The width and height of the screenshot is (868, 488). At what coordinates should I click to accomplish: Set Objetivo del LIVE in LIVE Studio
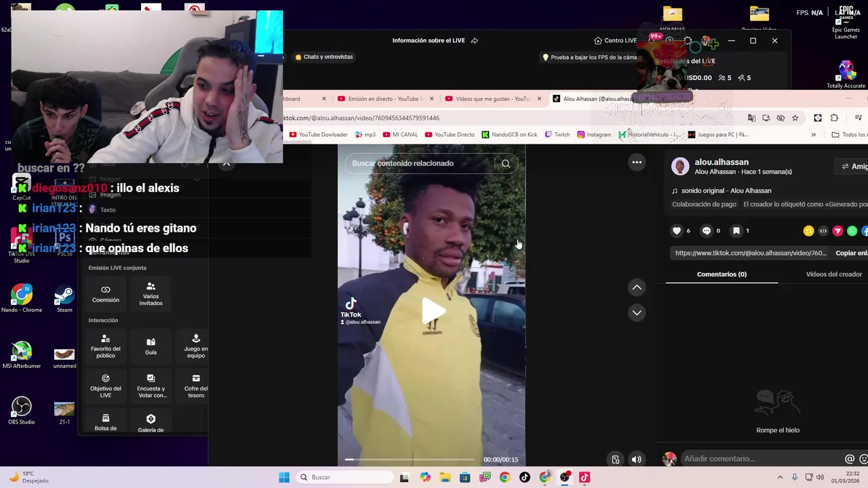point(106,386)
